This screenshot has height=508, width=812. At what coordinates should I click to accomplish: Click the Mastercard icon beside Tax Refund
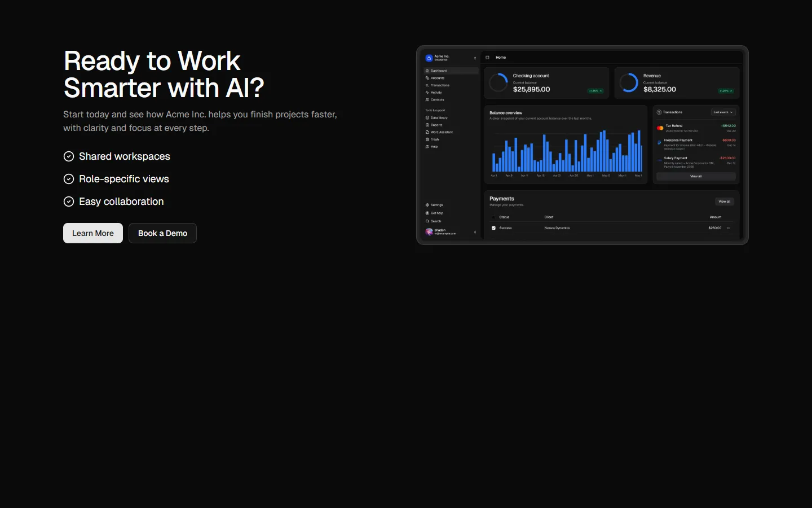pyautogui.click(x=660, y=128)
